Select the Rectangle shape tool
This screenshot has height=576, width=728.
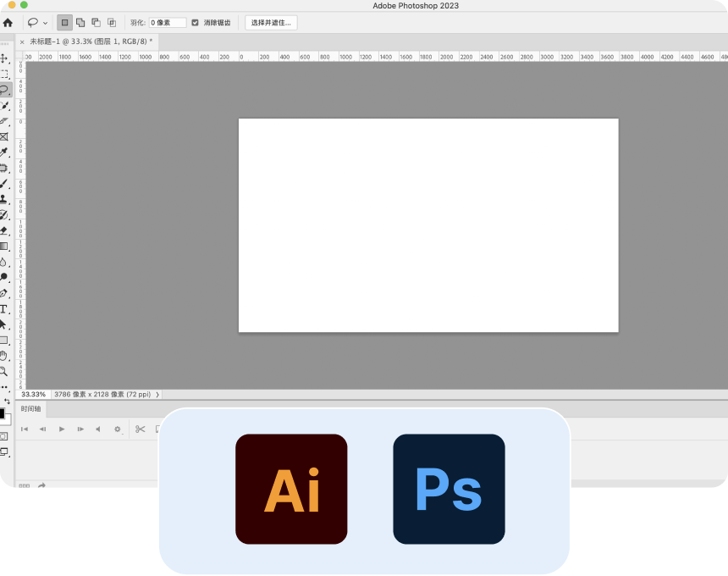point(4,341)
